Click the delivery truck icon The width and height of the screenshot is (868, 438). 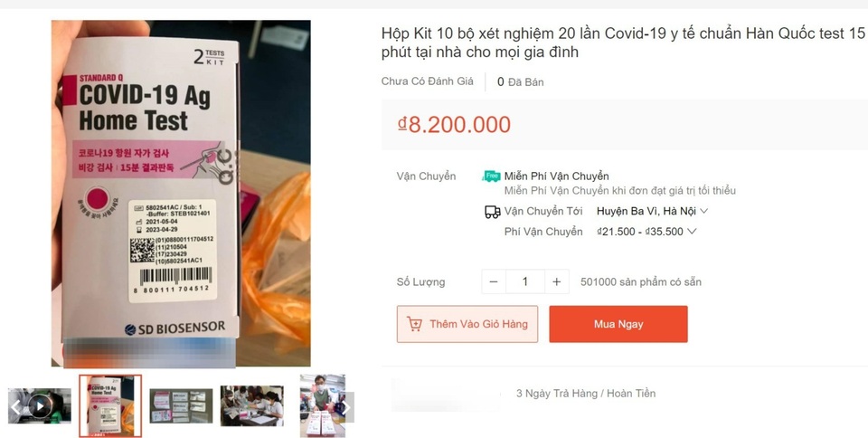pos(493,212)
